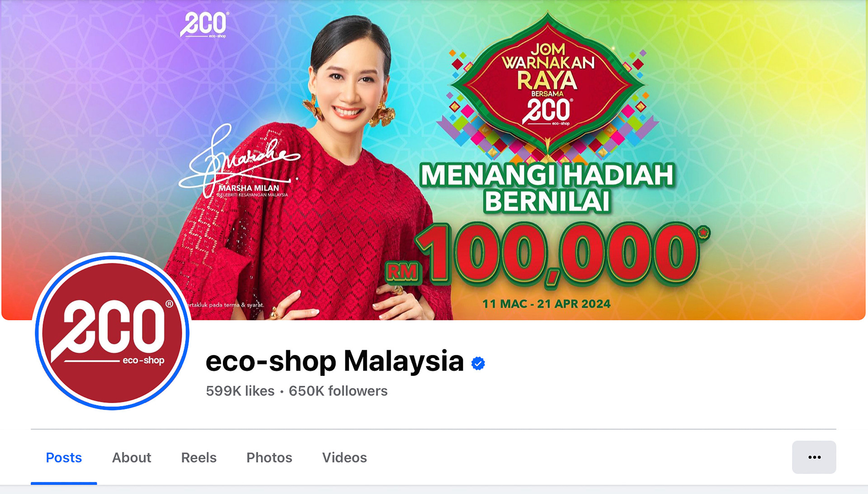Click the 599K likes link
Screen dimensions: 868x494
point(240,391)
